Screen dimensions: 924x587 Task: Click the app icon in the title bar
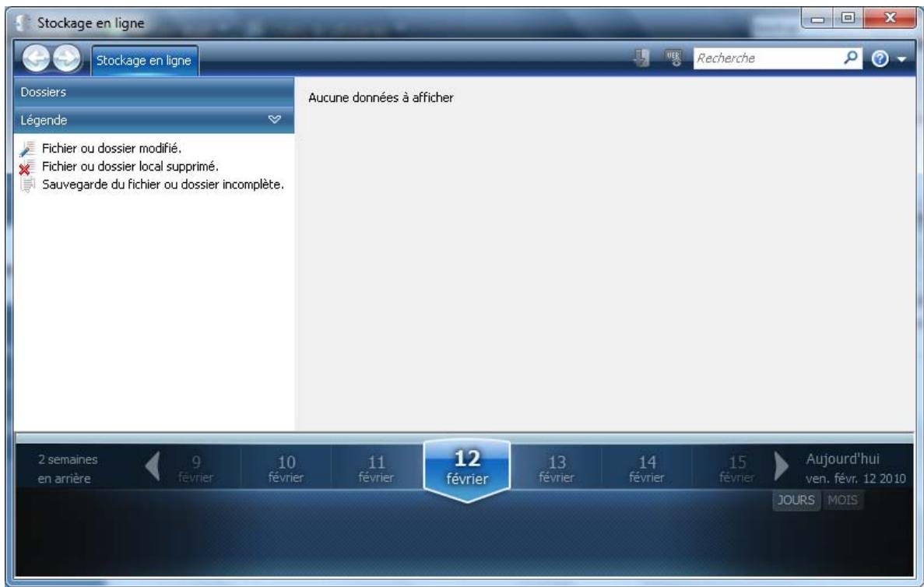point(23,23)
